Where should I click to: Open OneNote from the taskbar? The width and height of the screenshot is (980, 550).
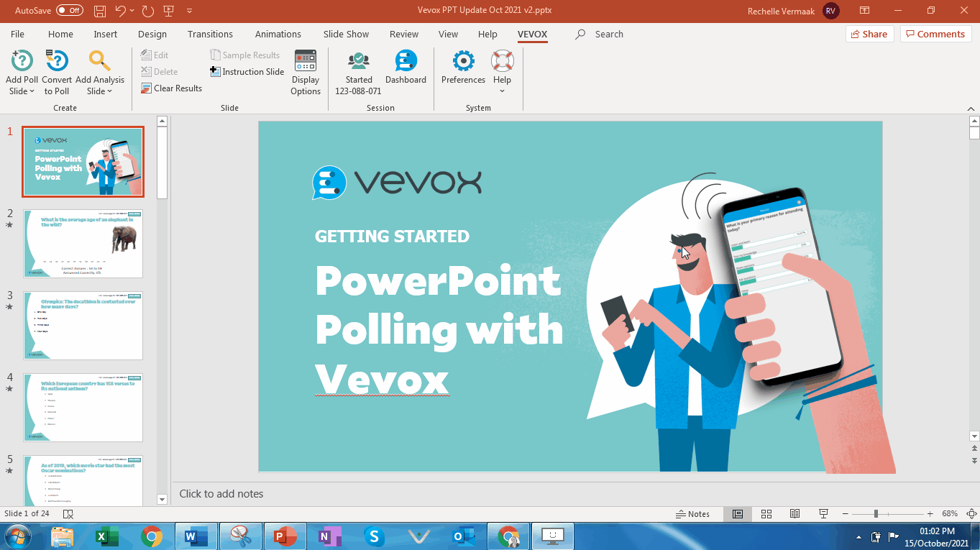click(329, 536)
